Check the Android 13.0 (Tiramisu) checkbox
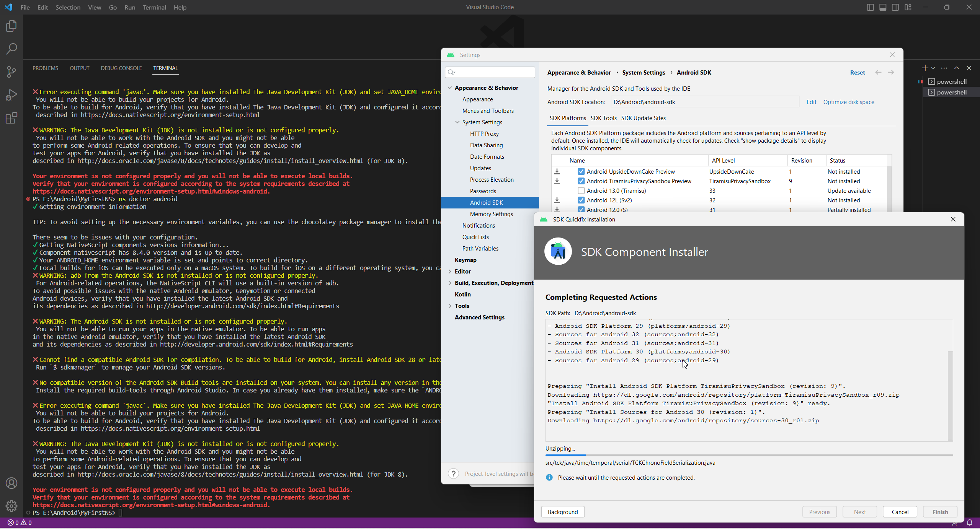The image size is (980, 529). click(581, 190)
